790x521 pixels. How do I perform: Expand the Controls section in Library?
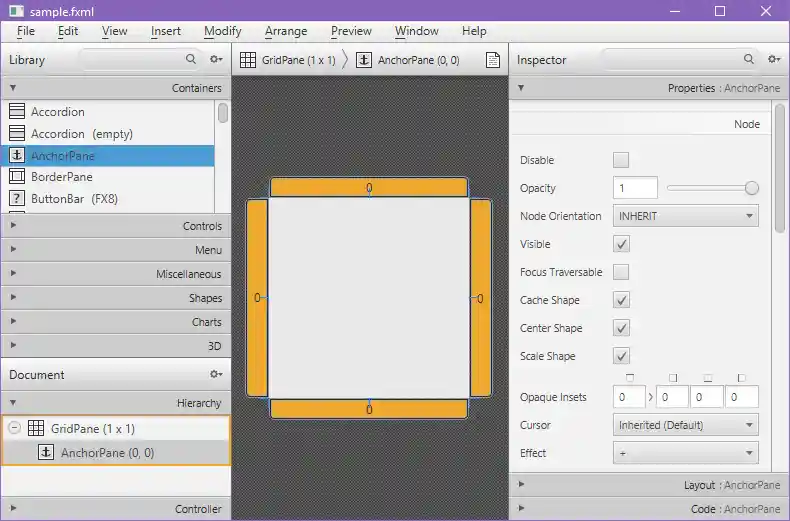(115, 226)
